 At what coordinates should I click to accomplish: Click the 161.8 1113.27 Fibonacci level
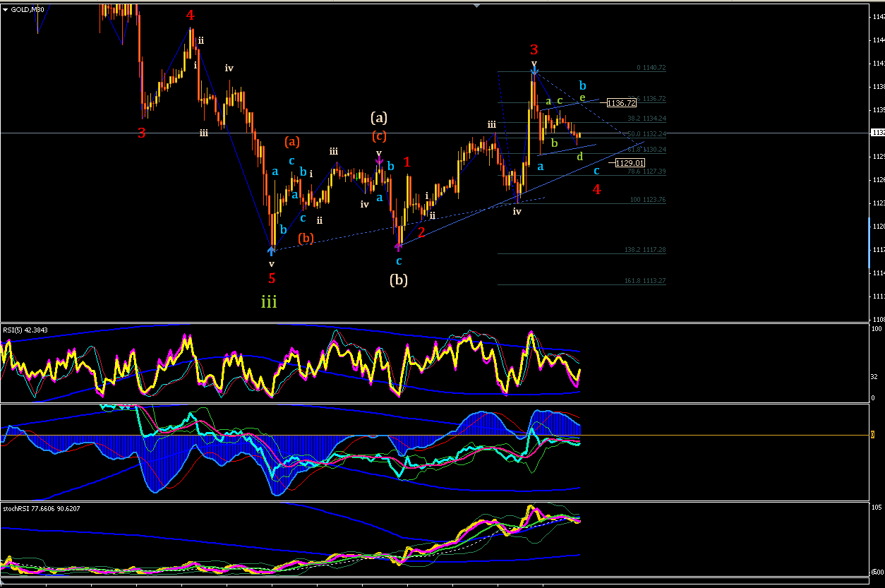pos(645,280)
